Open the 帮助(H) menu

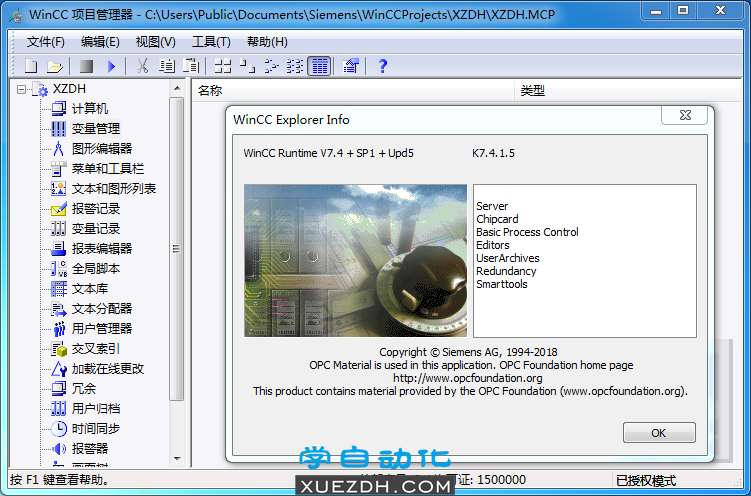click(x=267, y=42)
